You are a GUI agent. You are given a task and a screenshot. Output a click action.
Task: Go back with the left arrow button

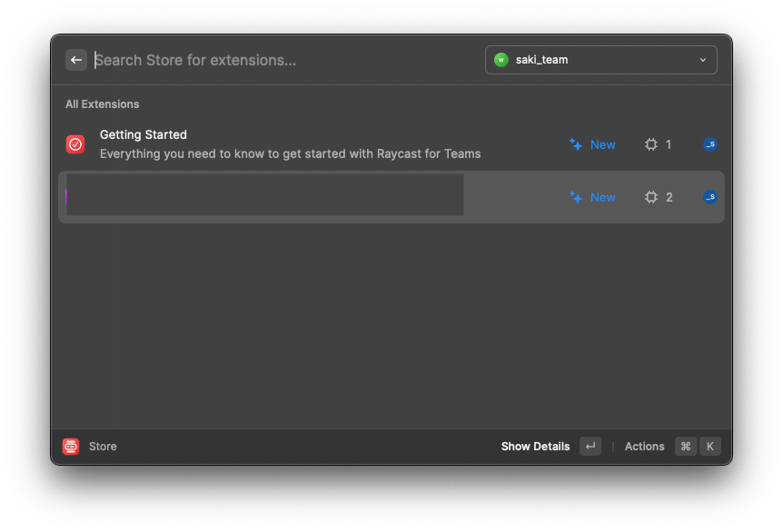coord(76,60)
